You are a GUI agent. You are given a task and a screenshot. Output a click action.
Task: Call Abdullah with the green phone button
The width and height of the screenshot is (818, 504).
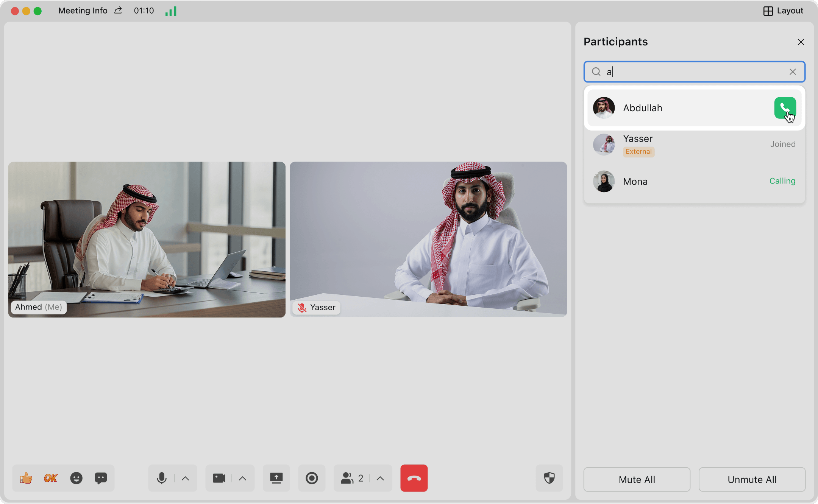pos(785,108)
